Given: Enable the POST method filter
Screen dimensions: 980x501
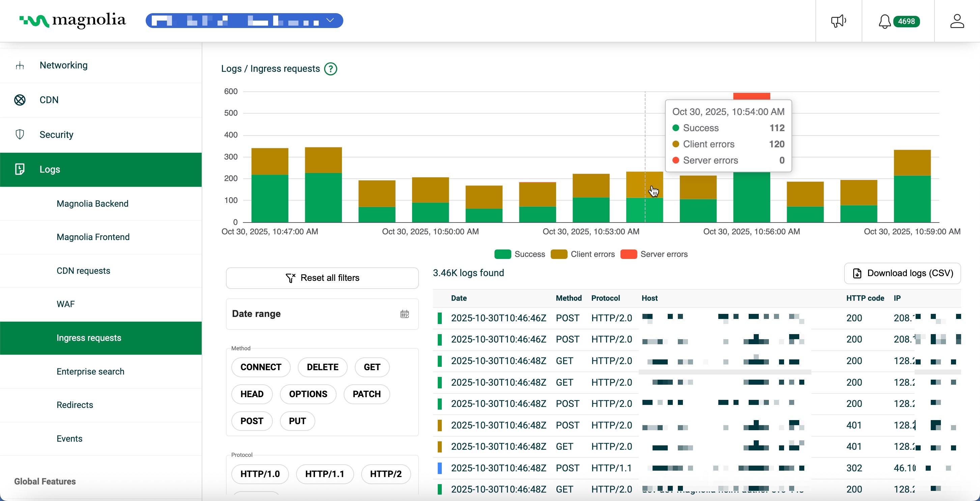Looking at the screenshot, I should [252, 421].
